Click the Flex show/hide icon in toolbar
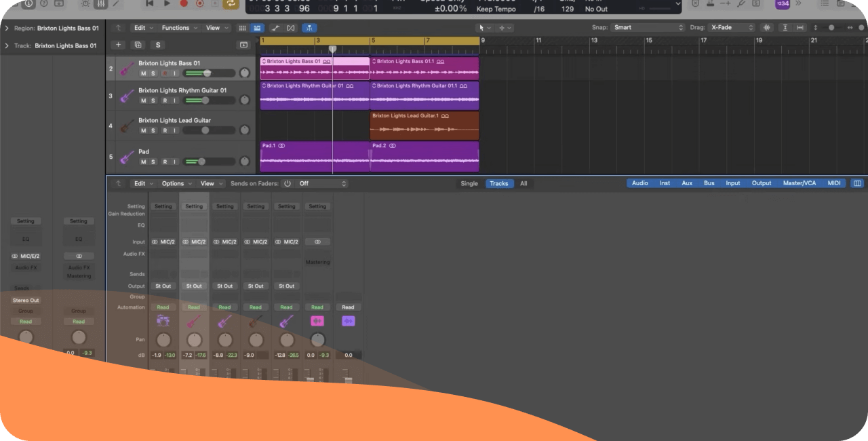The image size is (868, 441). pos(291,28)
